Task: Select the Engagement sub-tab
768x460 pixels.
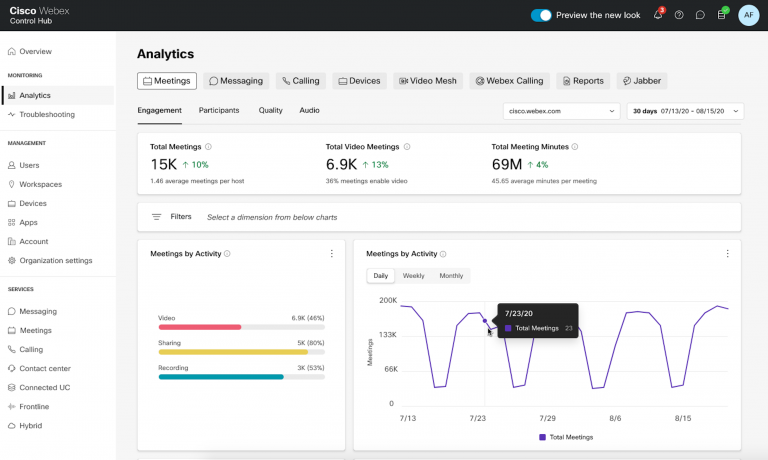Action: coord(159,111)
